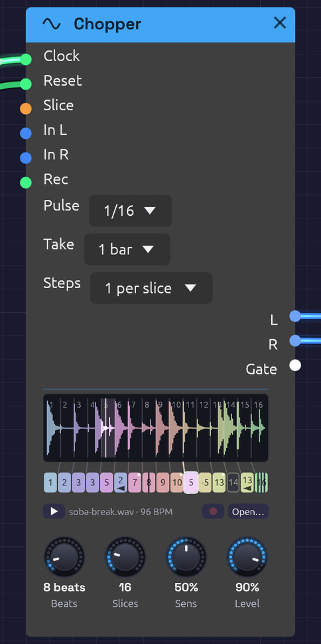The height and width of the screenshot is (644, 321).
Task: Open the Steps 1 per slice dropdown
Action: coord(151,288)
